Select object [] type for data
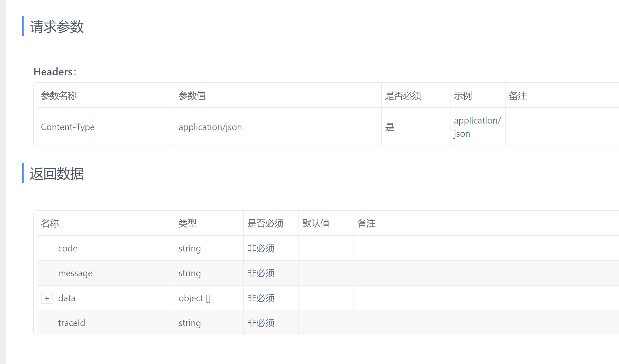Image resolution: width=619 pixels, height=364 pixels. (x=195, y=298)
